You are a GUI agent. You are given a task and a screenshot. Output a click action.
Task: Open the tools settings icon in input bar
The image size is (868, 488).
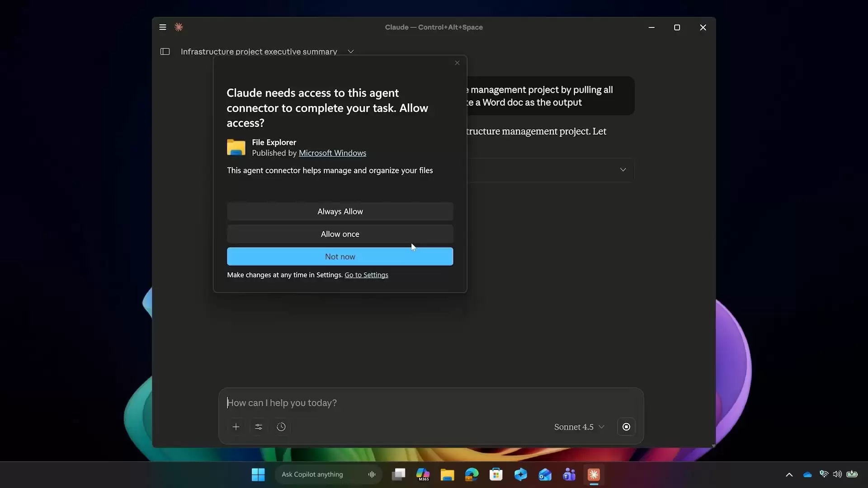[x=258, y=427]
